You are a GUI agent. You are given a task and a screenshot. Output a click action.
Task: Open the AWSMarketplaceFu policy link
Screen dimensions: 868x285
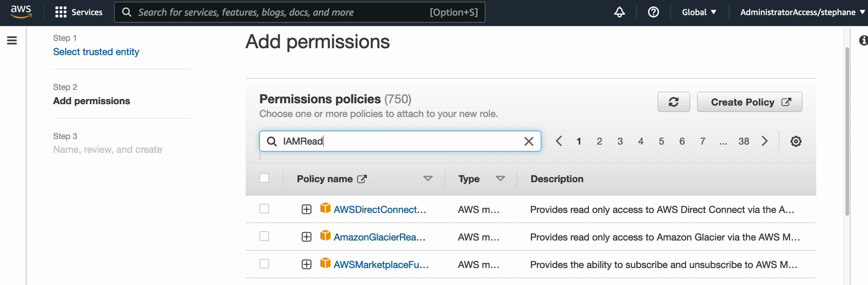click(381, 264)
